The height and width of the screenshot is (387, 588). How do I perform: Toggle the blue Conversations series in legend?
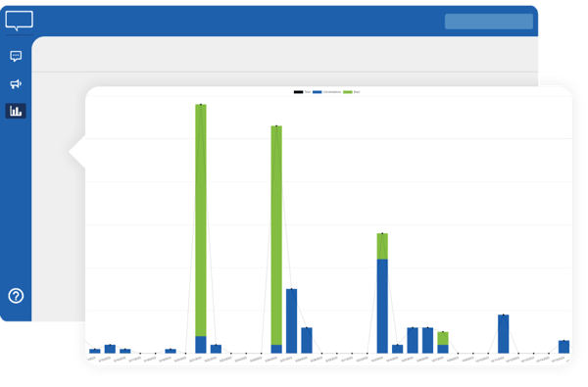[326, 92]
